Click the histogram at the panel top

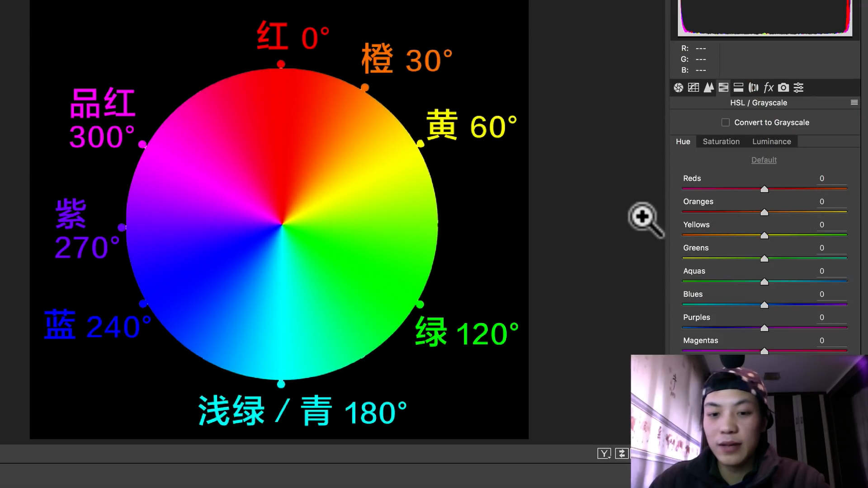(x=764, y=18)
